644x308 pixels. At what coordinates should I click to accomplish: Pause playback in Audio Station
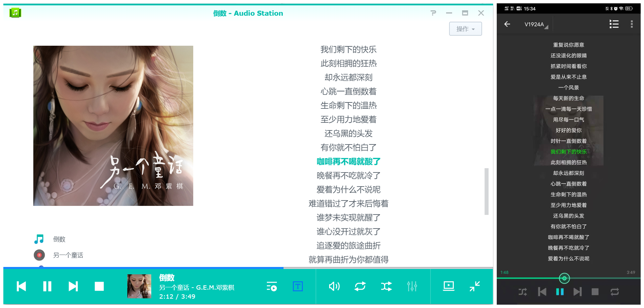[x=47, y=286]
